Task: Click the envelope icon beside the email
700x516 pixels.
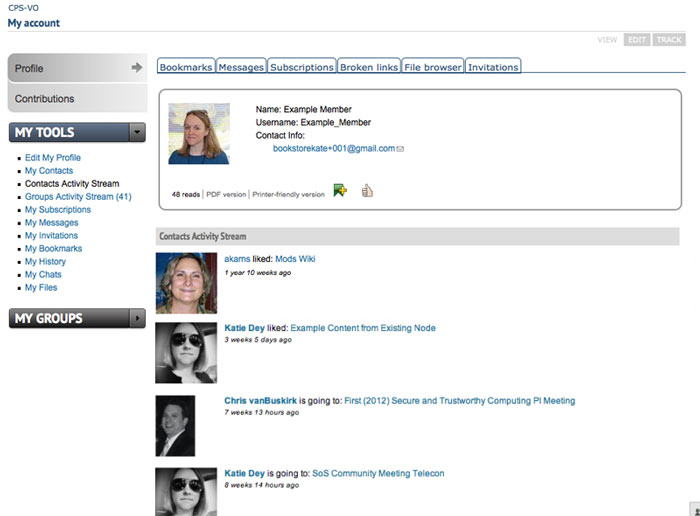Action: (x=400, y=149)
